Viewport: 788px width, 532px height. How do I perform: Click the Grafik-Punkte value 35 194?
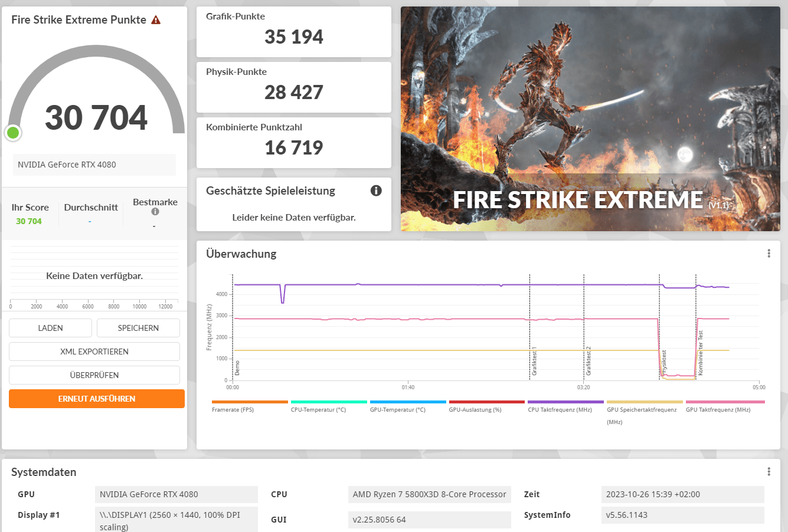pyautogui.click(x=294, y=37)
